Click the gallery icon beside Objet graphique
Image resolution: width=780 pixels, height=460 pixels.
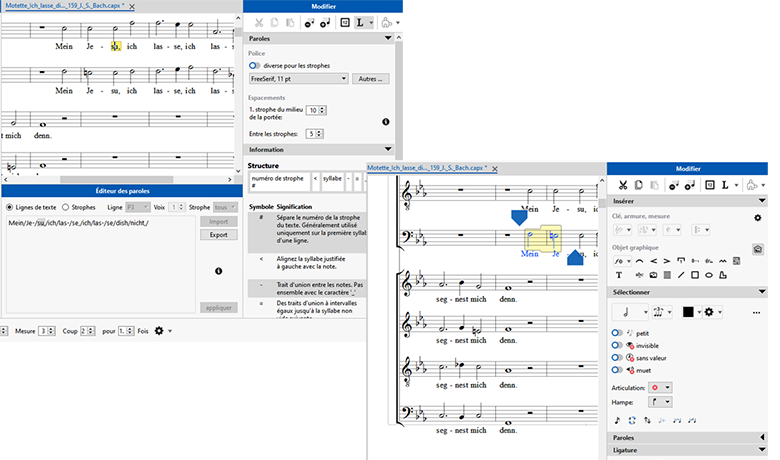[x=757, y=249]
